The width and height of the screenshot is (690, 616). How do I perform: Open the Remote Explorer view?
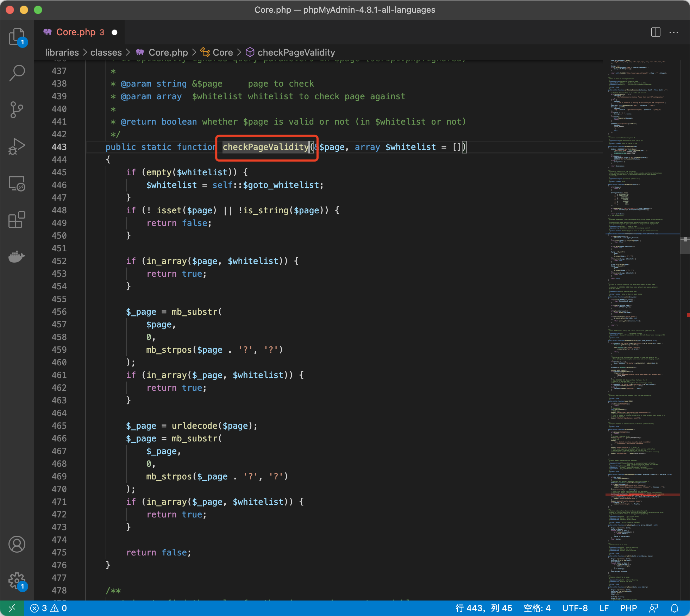coord(17,183)
